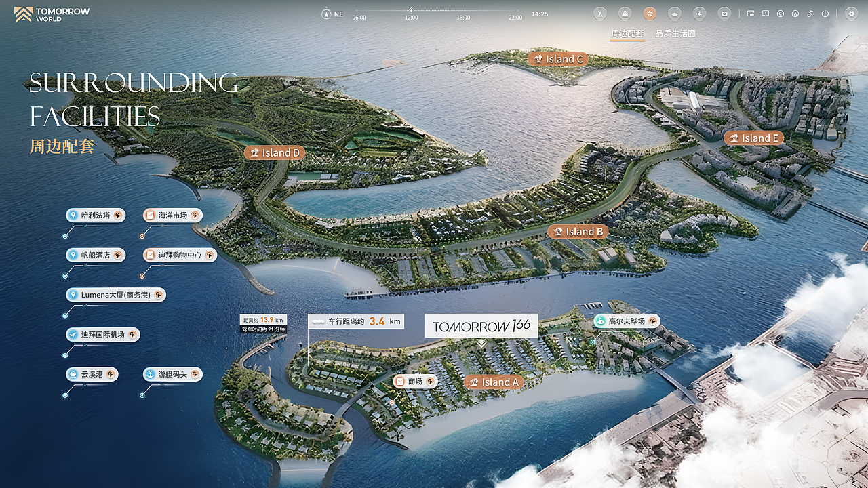
Task: Click the 驾车时间约21分钟 label
Action: point(263,329)
